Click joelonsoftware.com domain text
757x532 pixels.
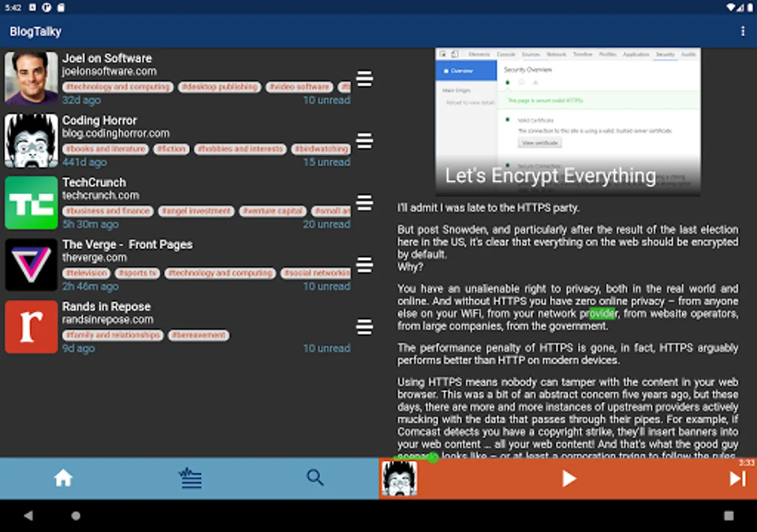tap(109, 72)
